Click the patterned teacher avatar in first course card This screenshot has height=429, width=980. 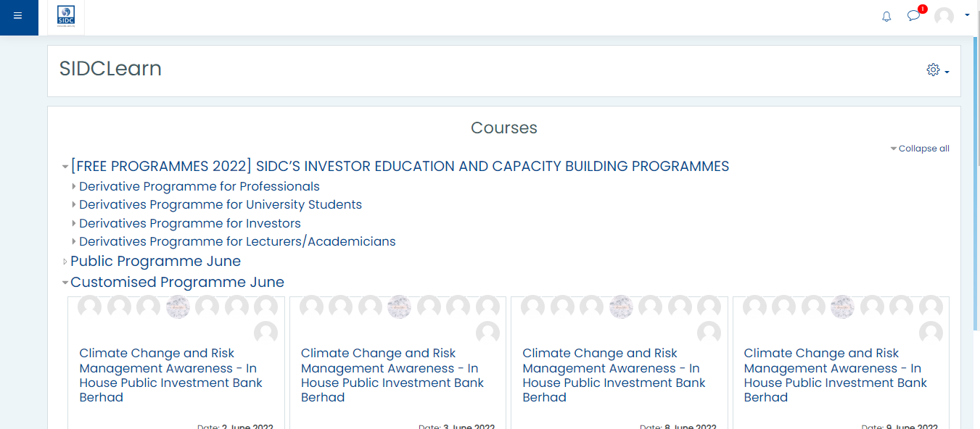tap(178, 307)
